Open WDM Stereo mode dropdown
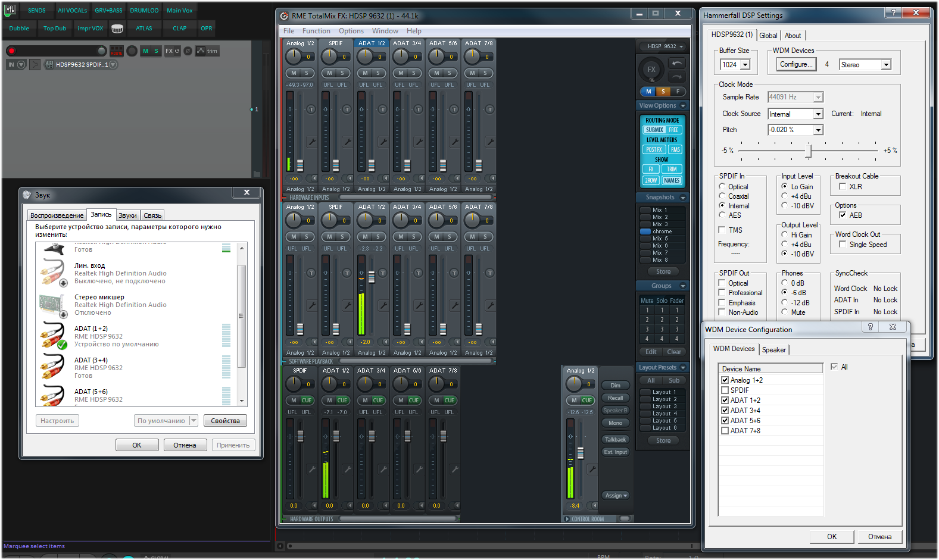939x560 pixels. click(886, 65)
